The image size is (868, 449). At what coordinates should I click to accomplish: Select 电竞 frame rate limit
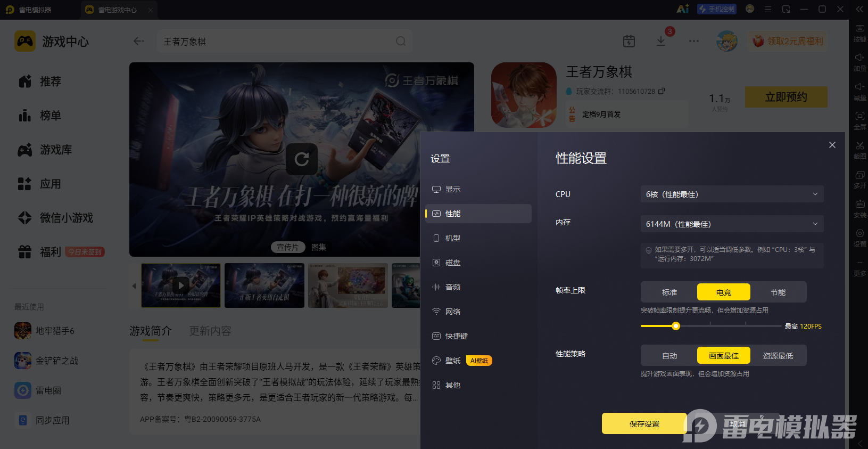click(724, 292)
